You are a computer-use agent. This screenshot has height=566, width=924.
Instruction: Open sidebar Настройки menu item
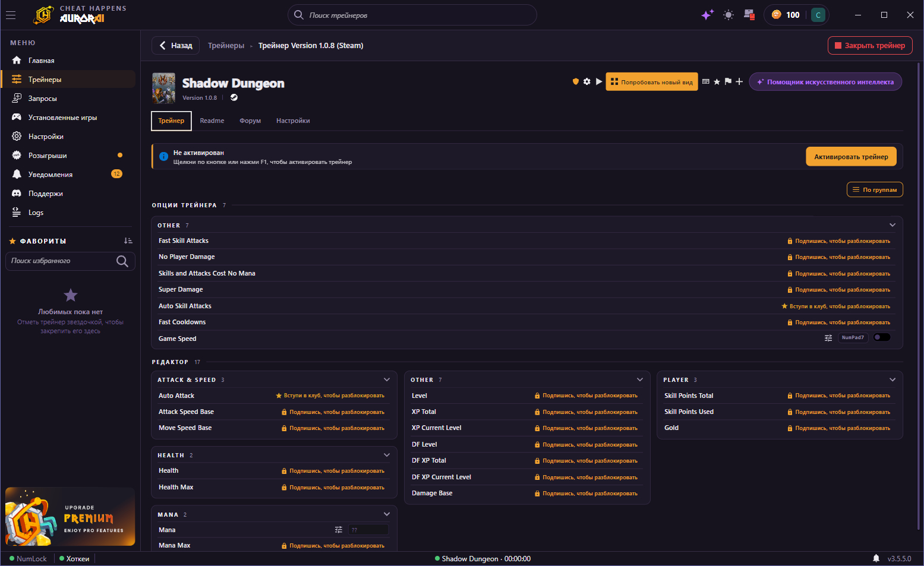(x=68, y=137)
